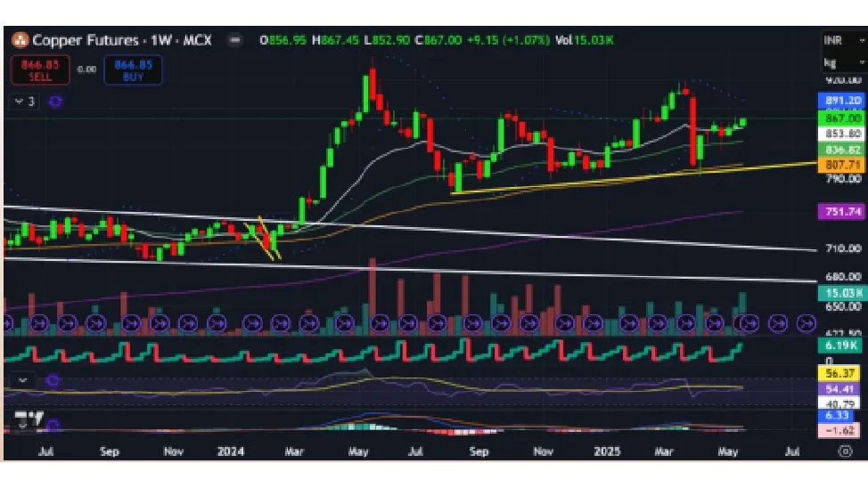The width and height of the screenshot is (868, 488).
Task: Click the pink -1.62 MACD histogram label
Action: 839,430
